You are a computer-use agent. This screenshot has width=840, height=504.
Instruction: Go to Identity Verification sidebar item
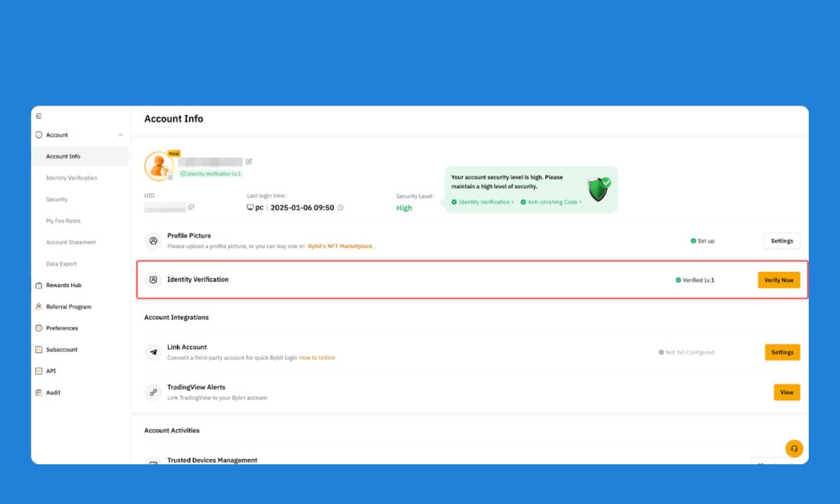point(71,178)
